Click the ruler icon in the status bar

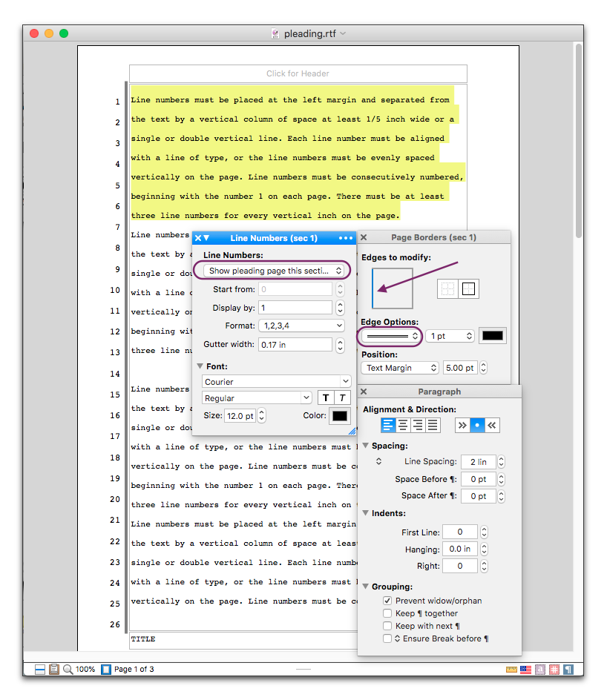tap(511, 669)
